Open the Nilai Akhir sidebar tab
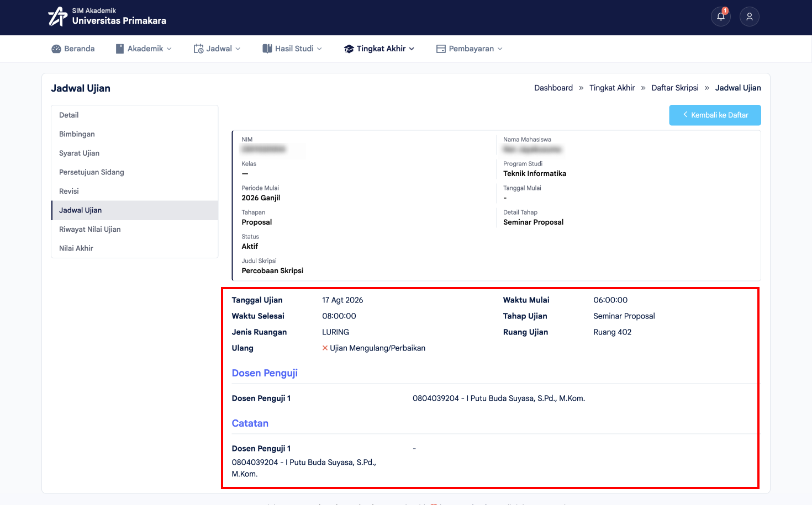The height and width of the screenshot is (505, 812). click(x=135, y=248)
